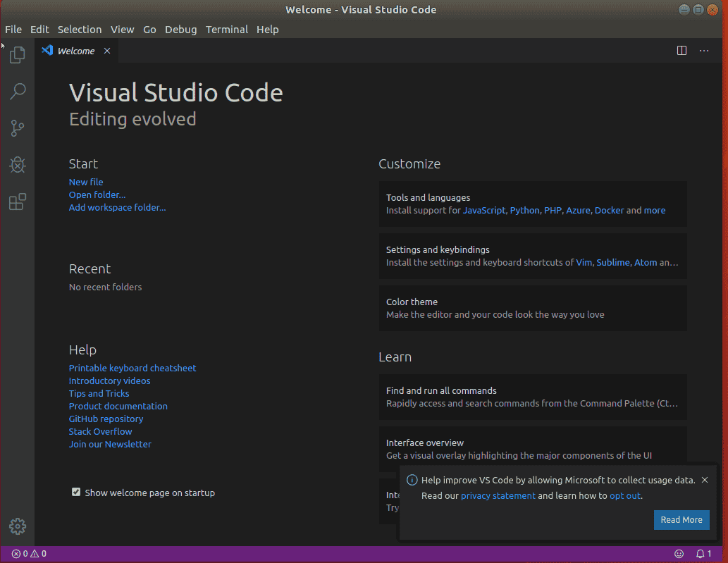Open notifications bell in status bar
Image resolution: width=728 pixels, height=563 pixels.
[703, 554]
